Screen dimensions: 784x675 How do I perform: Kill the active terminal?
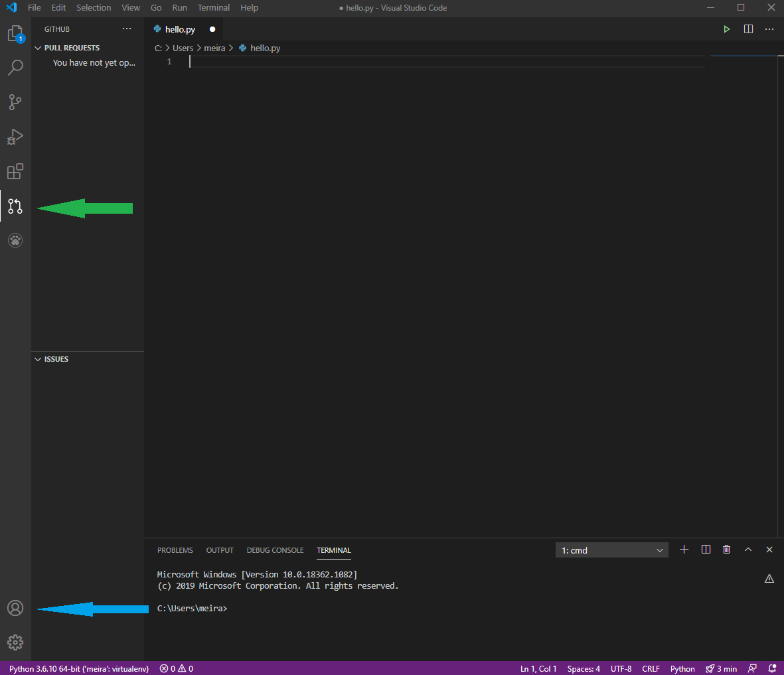coord(726,550)
